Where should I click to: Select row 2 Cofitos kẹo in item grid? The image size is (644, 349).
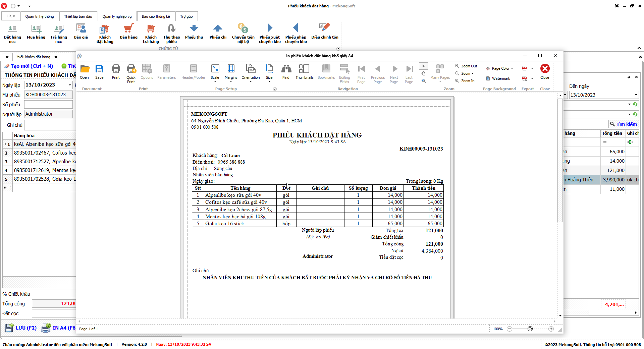click(x=40, y=153)
